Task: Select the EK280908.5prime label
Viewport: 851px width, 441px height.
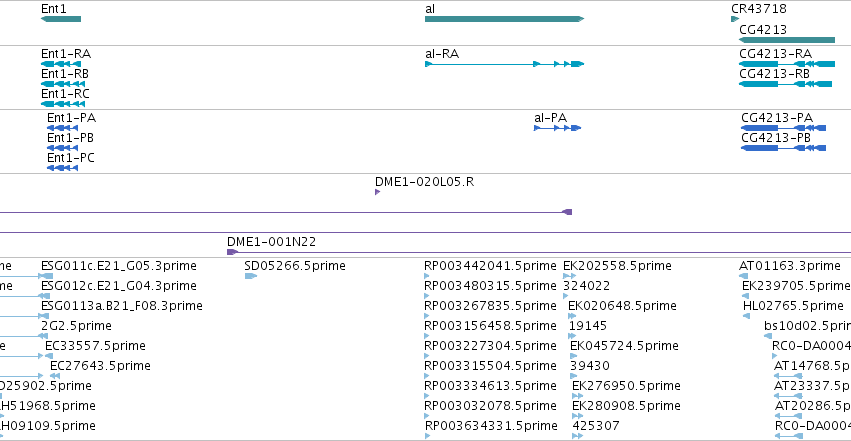Action: click(x=627, y=406)
